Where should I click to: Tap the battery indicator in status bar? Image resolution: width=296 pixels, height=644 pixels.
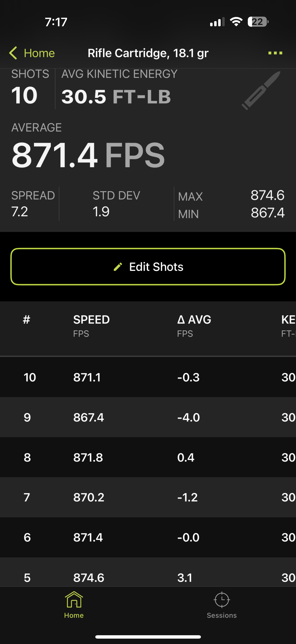click(x=258, y=22)
